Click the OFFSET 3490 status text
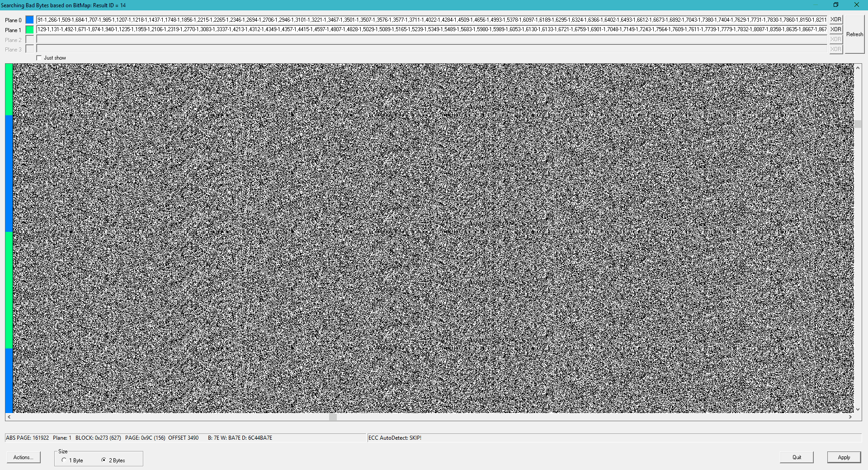Viewport: 868px width, 470px height. point(183,438)
